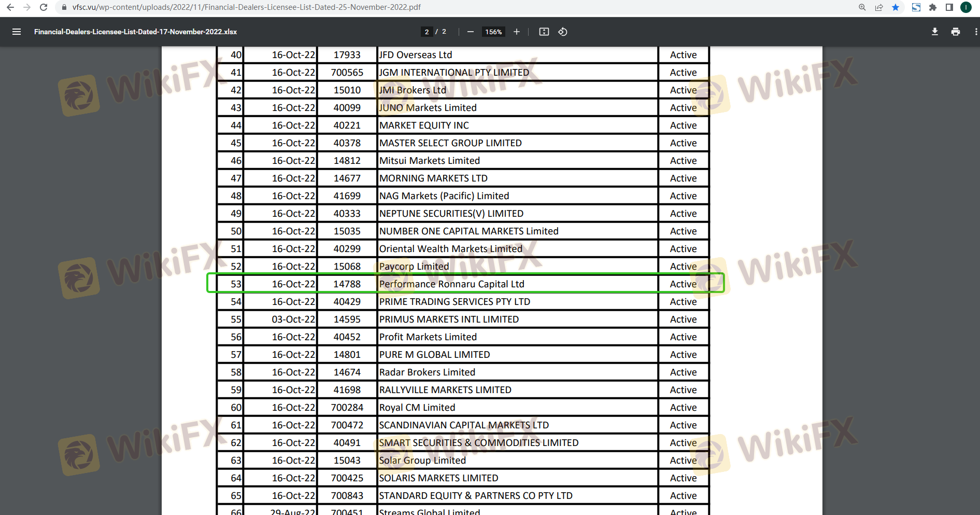Viewport: 980px width, 515px height.
Task: Rotate the PDF document counterclockwise
Action: click(563, 32)
